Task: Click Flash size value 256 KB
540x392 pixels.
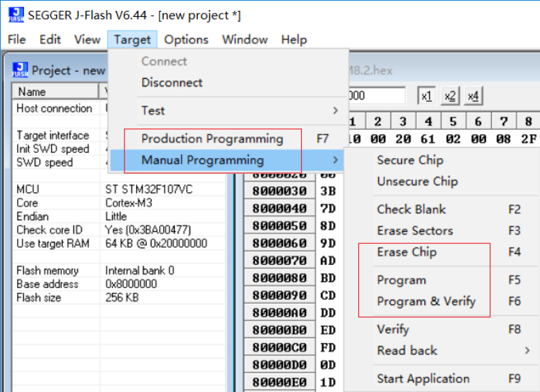Action: [122, 298]
